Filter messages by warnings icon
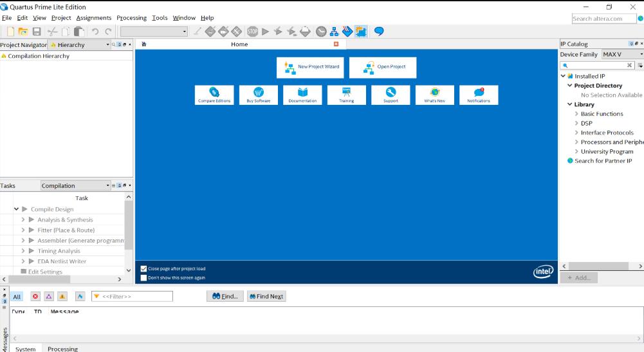The height and width of the screenshot is (352, 644). pos(62,296)
